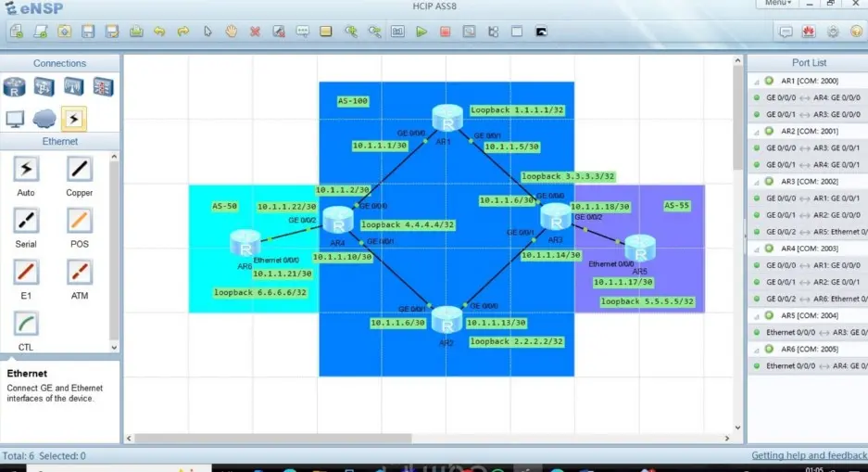This screenshot has height=472, width=868.
Task: Zoom in on the topology canvas
Action: tap(350, 32)
